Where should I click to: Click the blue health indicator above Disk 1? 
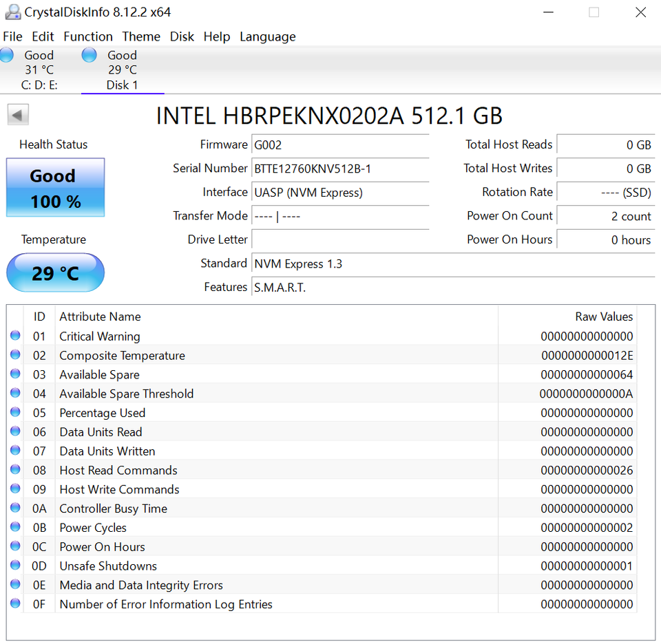(90, 55)
